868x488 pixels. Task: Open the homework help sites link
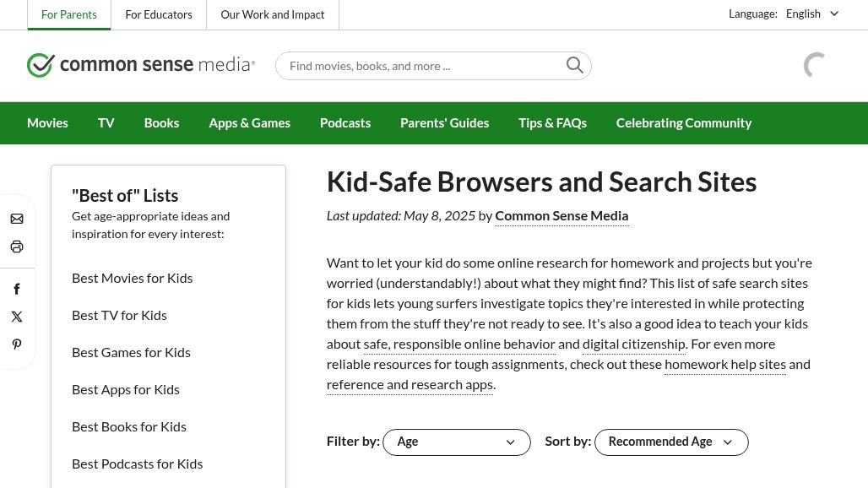point(725,365)
